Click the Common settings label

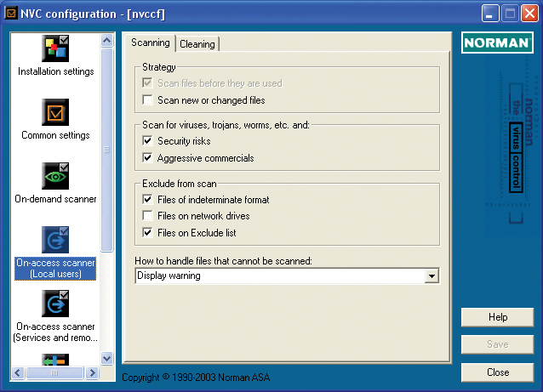tap(56, 135)
